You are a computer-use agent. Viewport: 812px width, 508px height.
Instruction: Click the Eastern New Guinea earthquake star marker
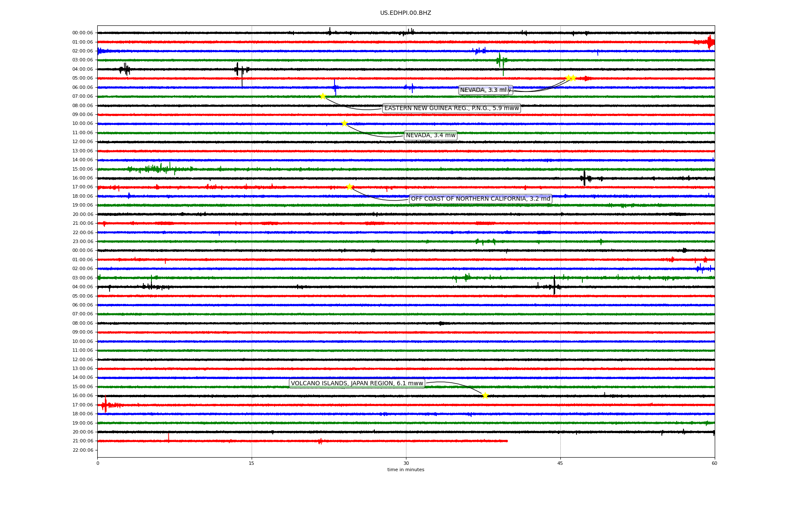[x=322, y=96]
